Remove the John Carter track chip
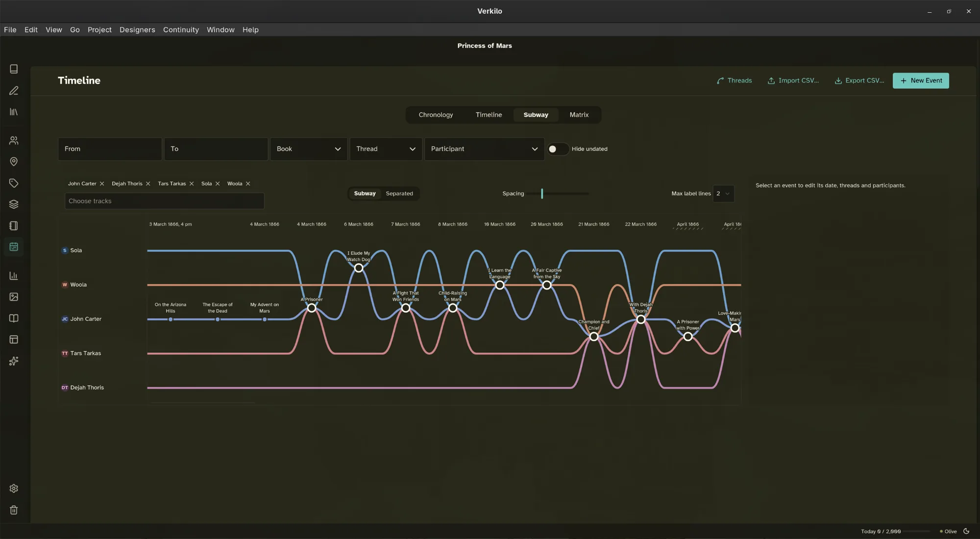Viewport: 980px width, 539px height. tap(102, 184)
